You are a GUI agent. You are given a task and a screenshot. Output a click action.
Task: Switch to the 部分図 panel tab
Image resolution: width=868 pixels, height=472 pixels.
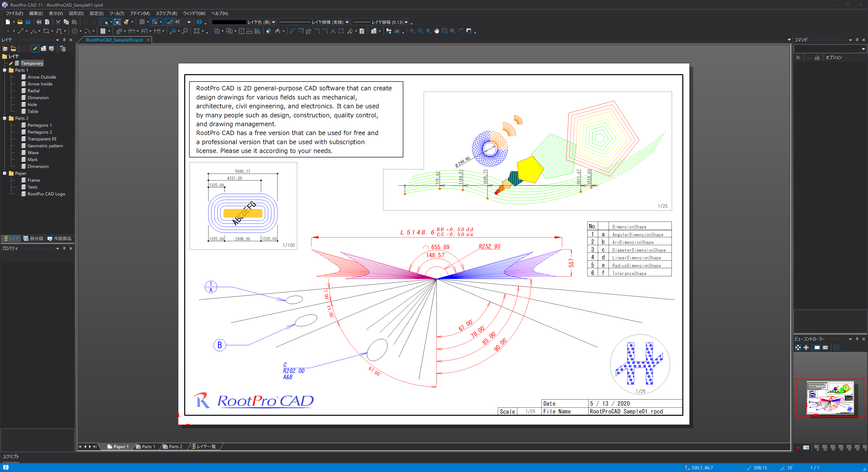33,238
